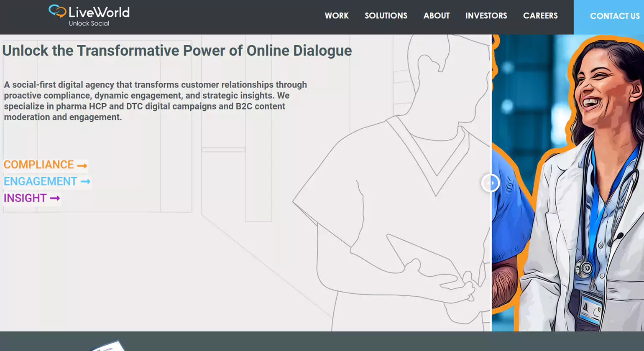
Task: Click the outlined sketch of man in scrubs
Action: (x=397, y=188)
